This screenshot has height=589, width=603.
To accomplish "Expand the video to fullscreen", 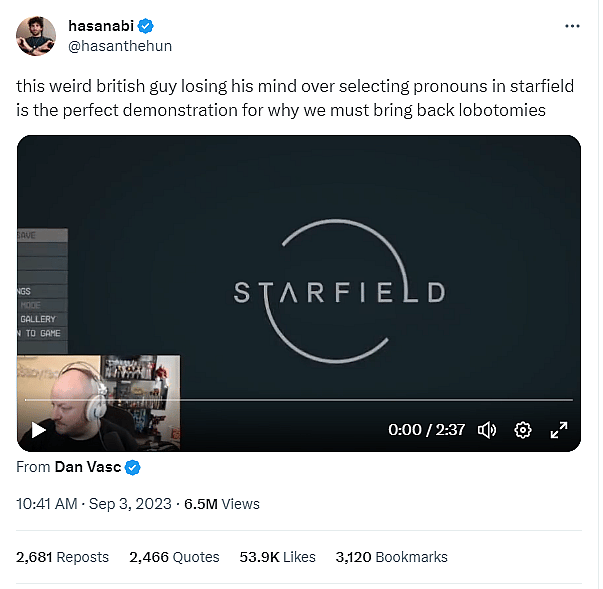I will [559, 430].
